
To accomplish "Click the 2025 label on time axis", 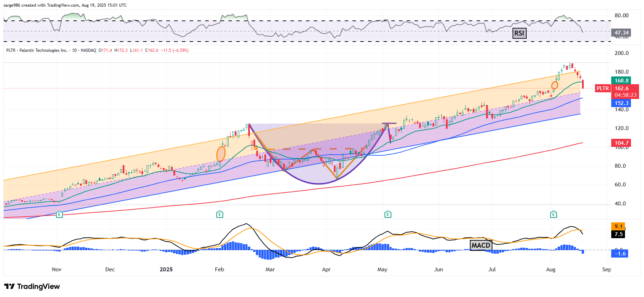I will (166, 270).
